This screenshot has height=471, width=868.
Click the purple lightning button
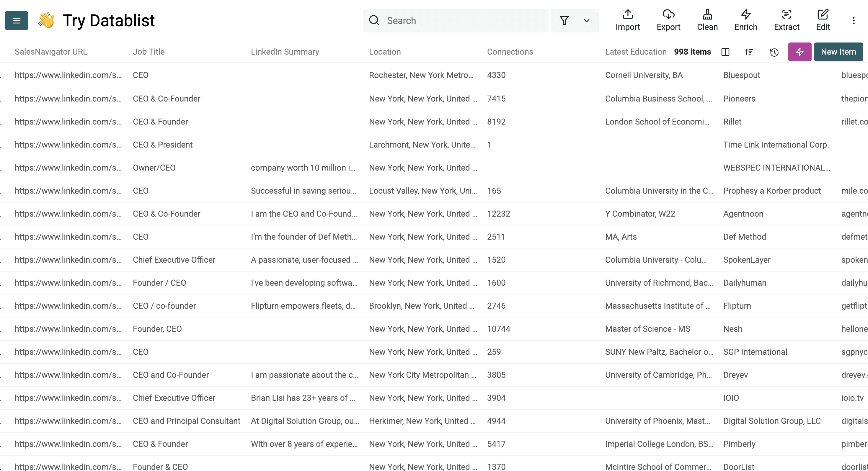click(x=799, y=52)
